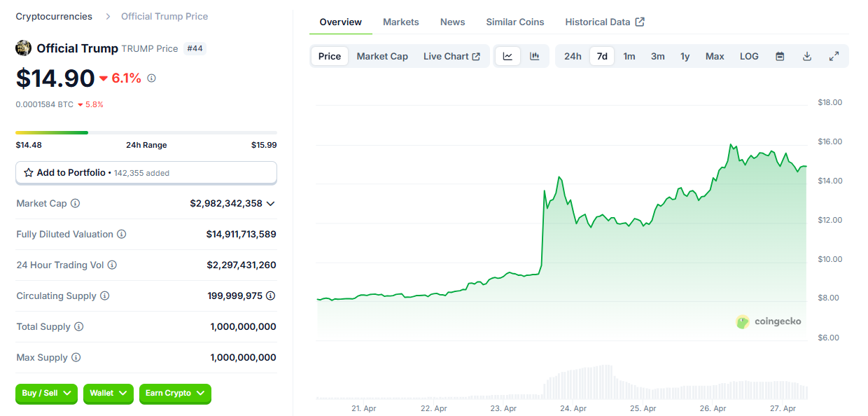The width and height of the screenshot is (868, 416).
Task: Click the 24h Range progress bar
Action: (146, 132)
